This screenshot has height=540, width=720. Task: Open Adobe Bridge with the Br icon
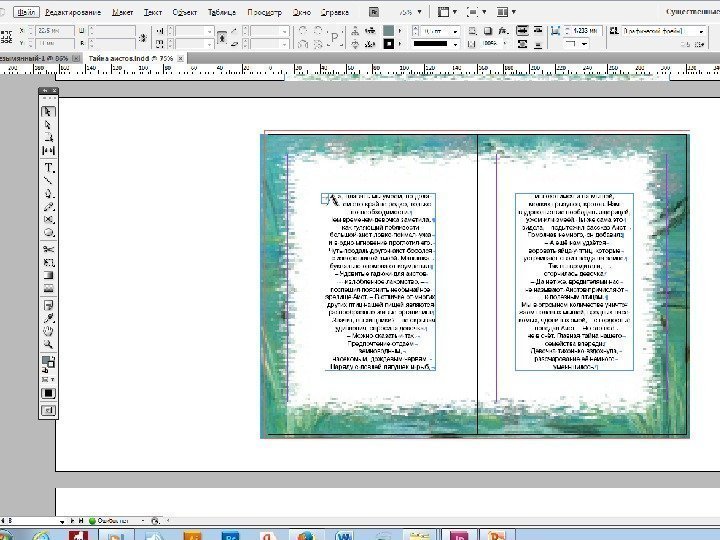tap(374, 12)
